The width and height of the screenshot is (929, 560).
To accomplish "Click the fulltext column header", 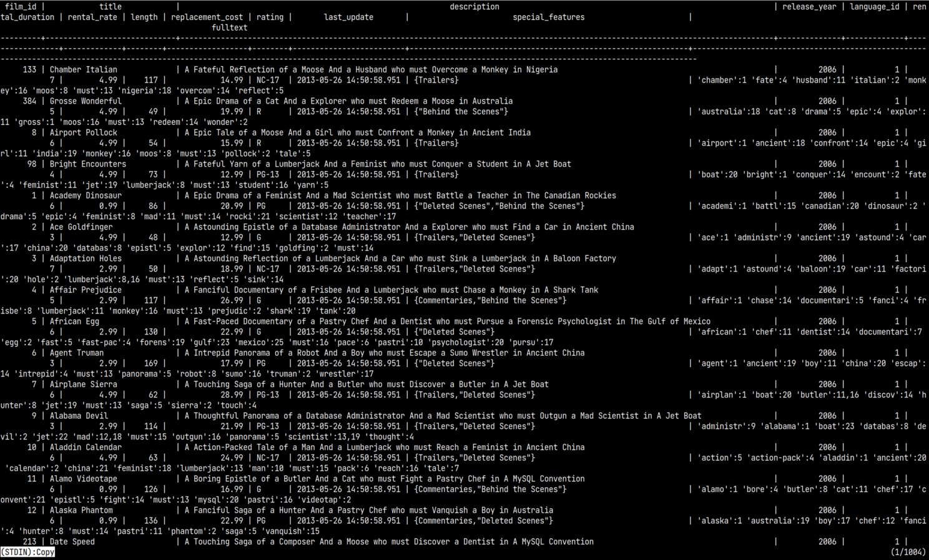I will coord(230,28).
